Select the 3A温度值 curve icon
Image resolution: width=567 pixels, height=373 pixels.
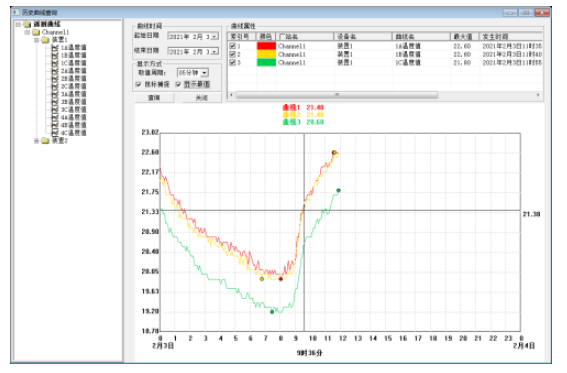[x=55, y=94]
